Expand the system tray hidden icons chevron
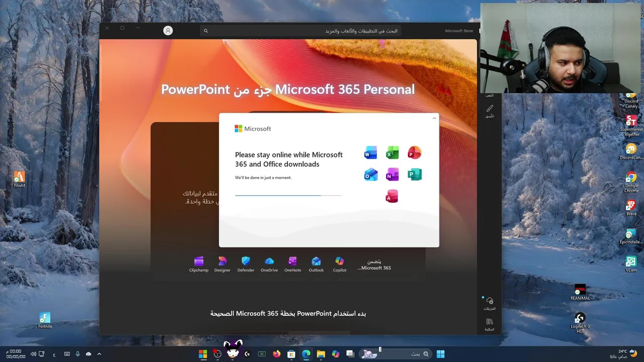The image size is (644, 362). [x=99, y=354]
